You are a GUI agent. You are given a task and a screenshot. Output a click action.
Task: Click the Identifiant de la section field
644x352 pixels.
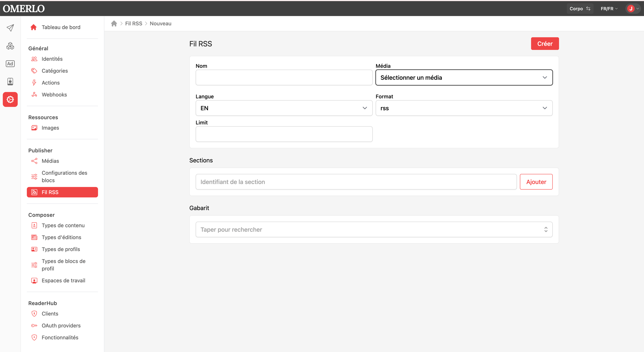(356, 182)
